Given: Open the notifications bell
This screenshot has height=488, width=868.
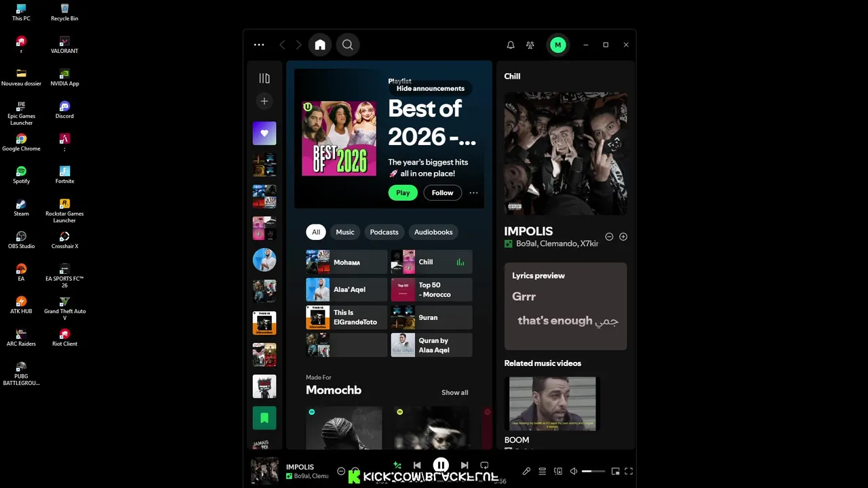Looking at the screenshot, I should tap(511, 45).
